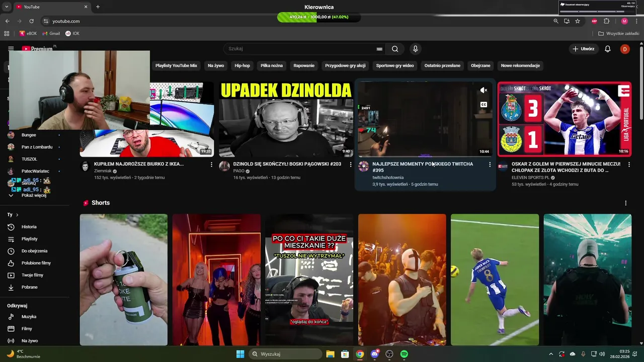This screenshot has height=362, width=644.
Task: Select the Piłka nożna filter chip
Action: (272, 65)
